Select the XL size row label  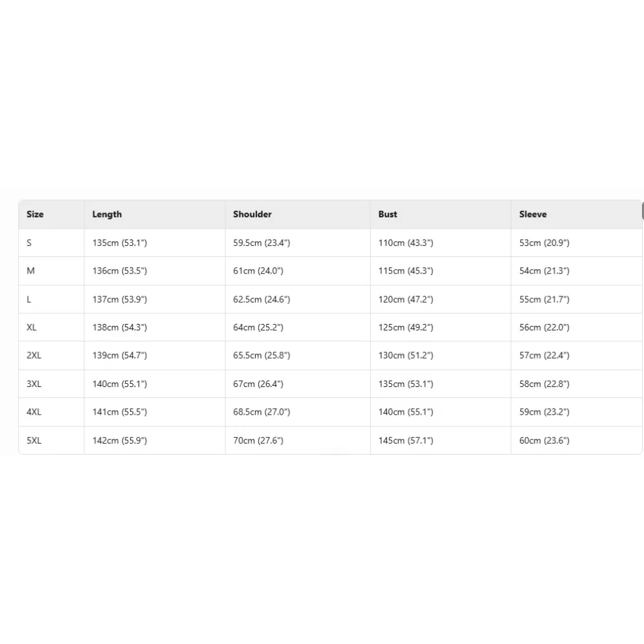point(32,327)
